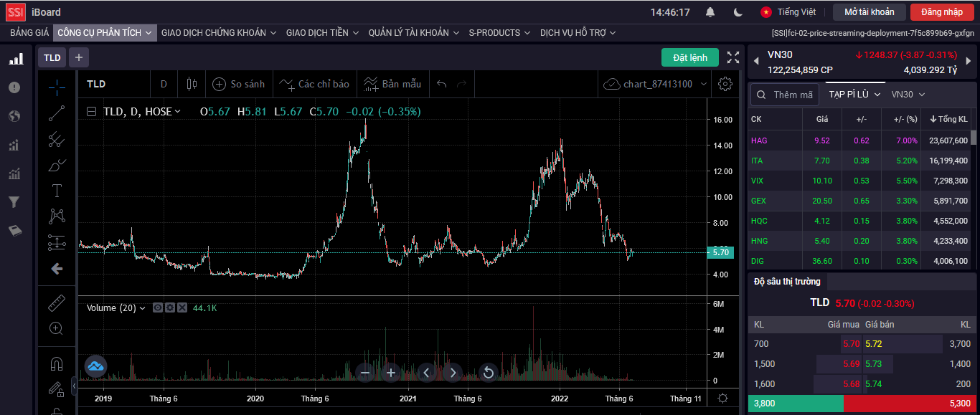Open the globe market icon in sidebar

coord(14,116)
